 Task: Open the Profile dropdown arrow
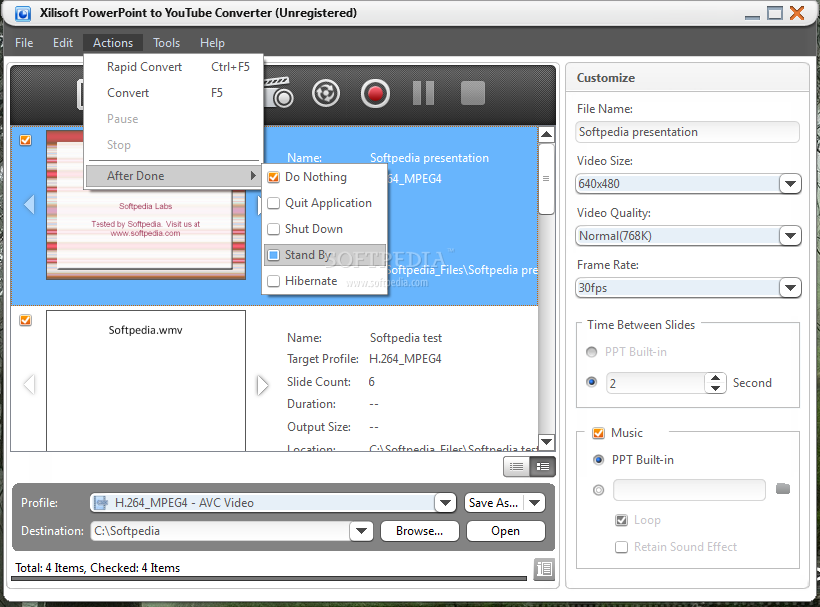tap(445, 503)
